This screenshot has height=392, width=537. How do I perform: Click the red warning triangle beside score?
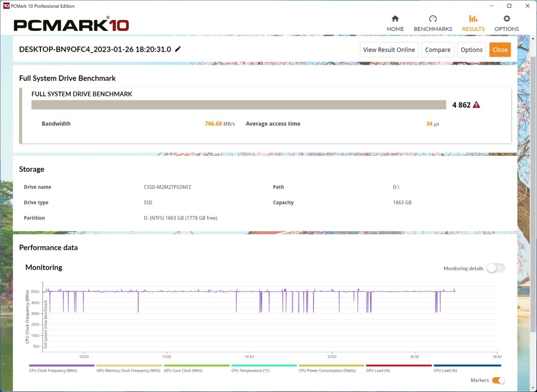point(476,105)
